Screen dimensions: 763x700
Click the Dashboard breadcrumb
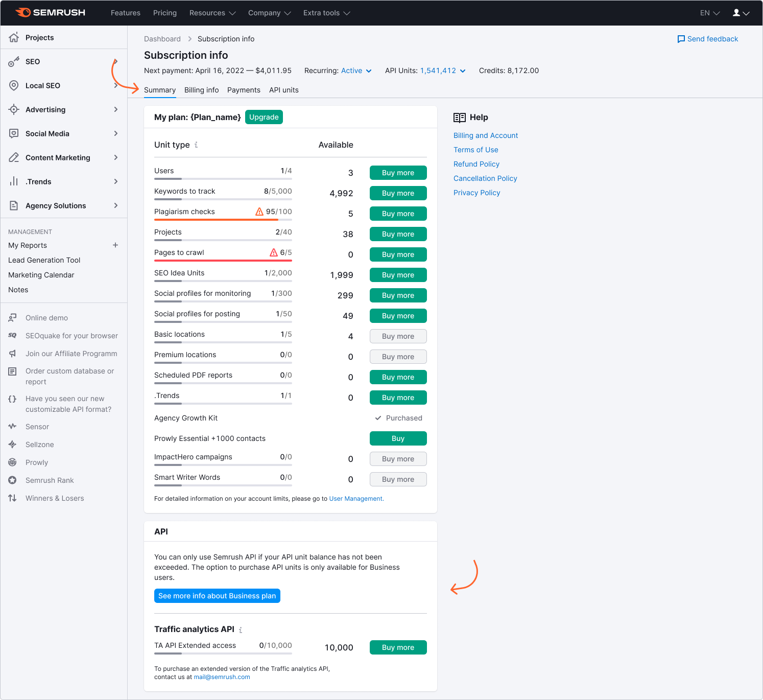[x=162, y=39]
